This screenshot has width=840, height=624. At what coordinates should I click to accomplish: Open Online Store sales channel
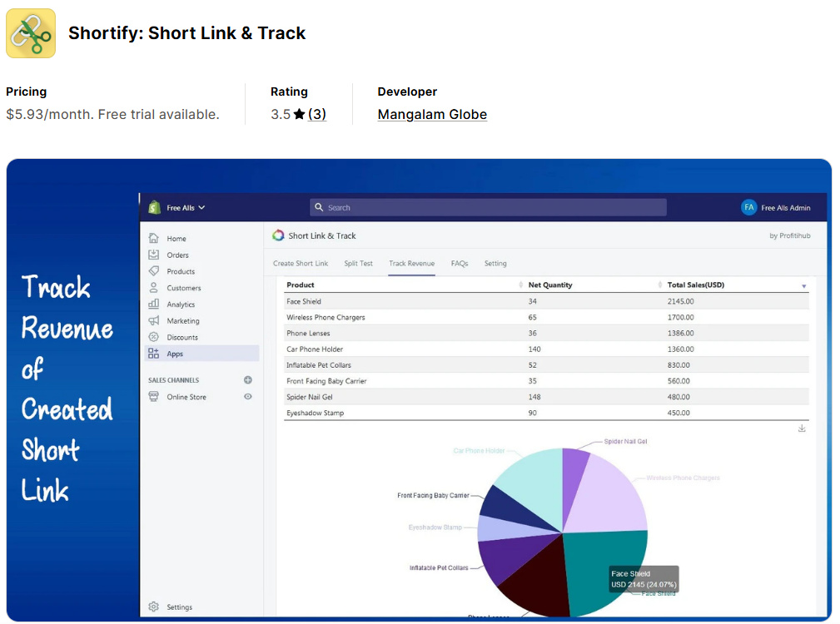[186, 397]
